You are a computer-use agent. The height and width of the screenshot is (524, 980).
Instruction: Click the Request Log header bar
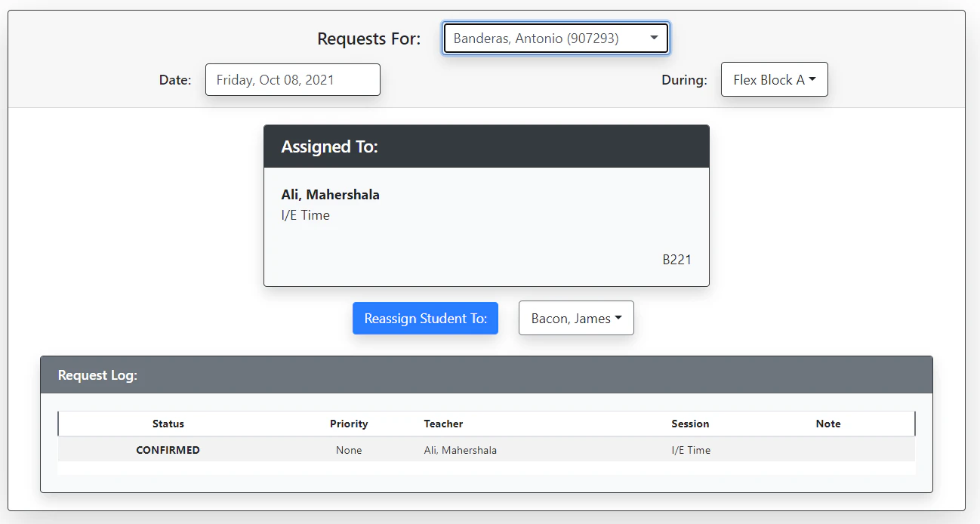(x=98, y=375)
